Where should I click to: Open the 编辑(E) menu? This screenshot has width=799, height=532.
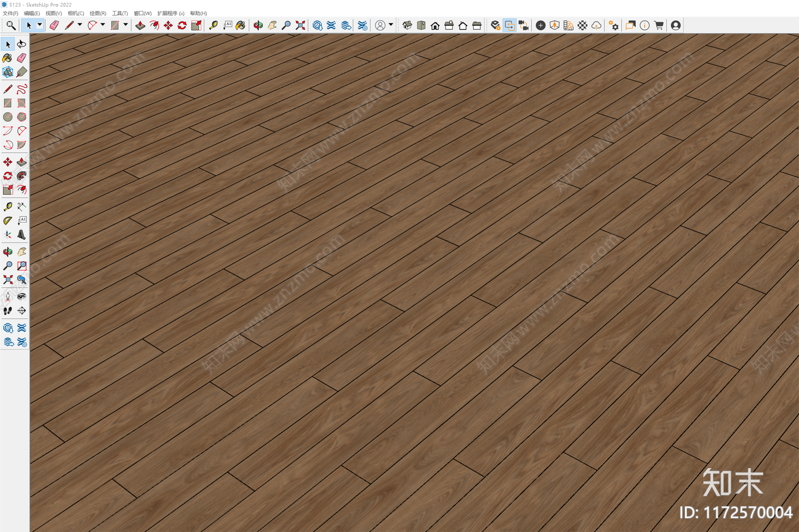[x=32, y=13]
